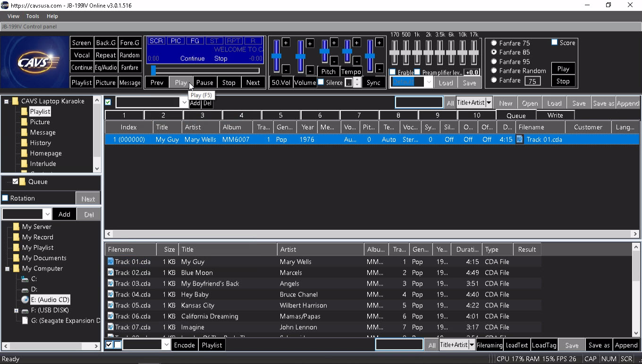Toggle the Rotation checkbox
Screen dimensions: 642x364
click(5, 198)
